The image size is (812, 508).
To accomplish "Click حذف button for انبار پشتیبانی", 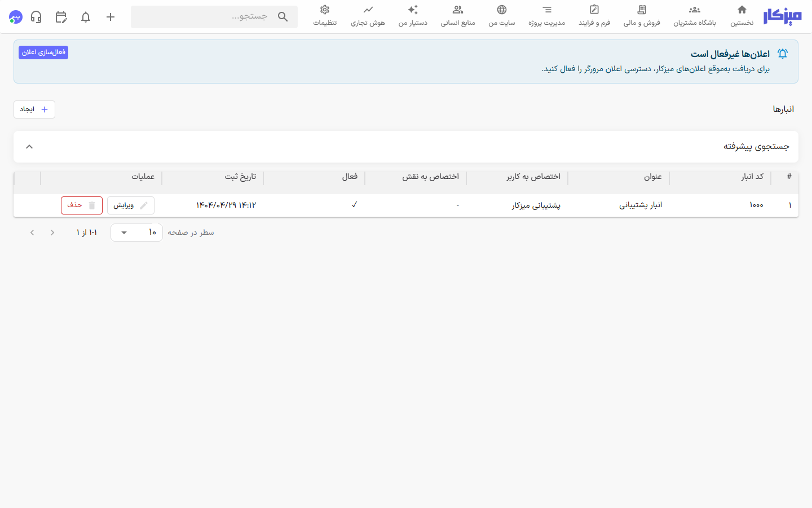I will click(82, 205).
